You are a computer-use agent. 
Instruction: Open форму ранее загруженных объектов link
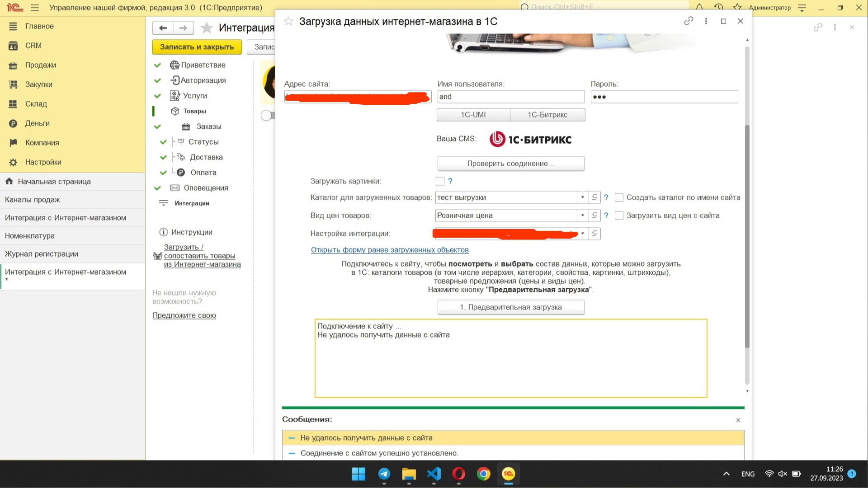[x=390, y=250]
